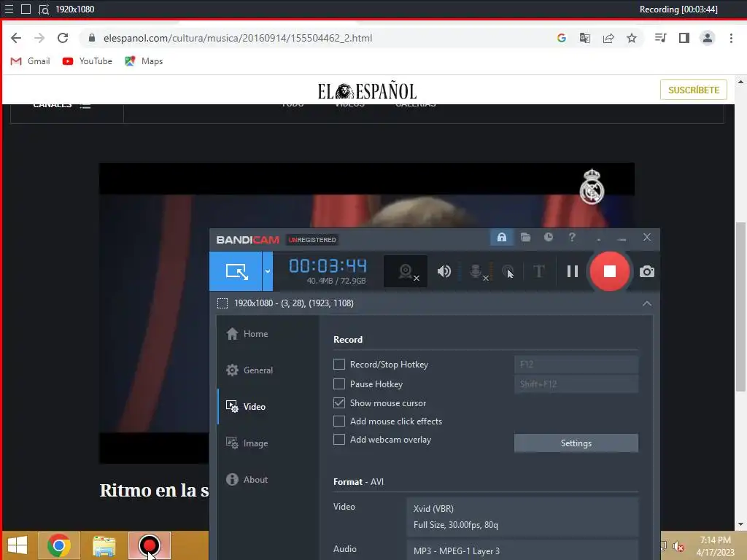This screenshot has height=560, width=747.
Task: Open the General tab in Bandicam
Action: 249,370
